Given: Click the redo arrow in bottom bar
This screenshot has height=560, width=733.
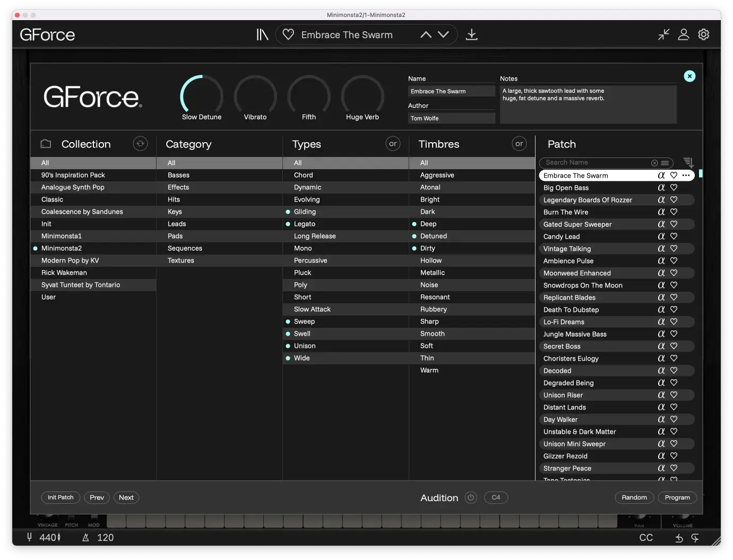Looking at the screenshot, I should (x=695, y=538).
